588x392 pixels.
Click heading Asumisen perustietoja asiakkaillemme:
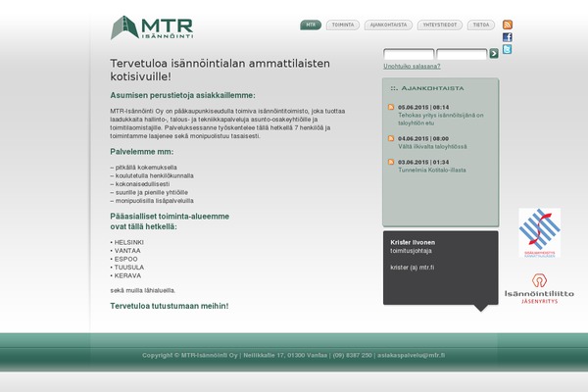182,95
